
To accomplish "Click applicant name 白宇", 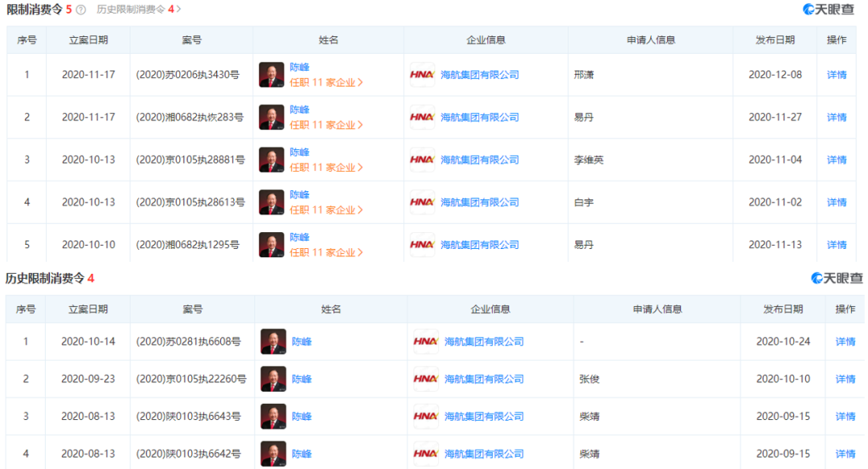I will click(x=584, y=202).
